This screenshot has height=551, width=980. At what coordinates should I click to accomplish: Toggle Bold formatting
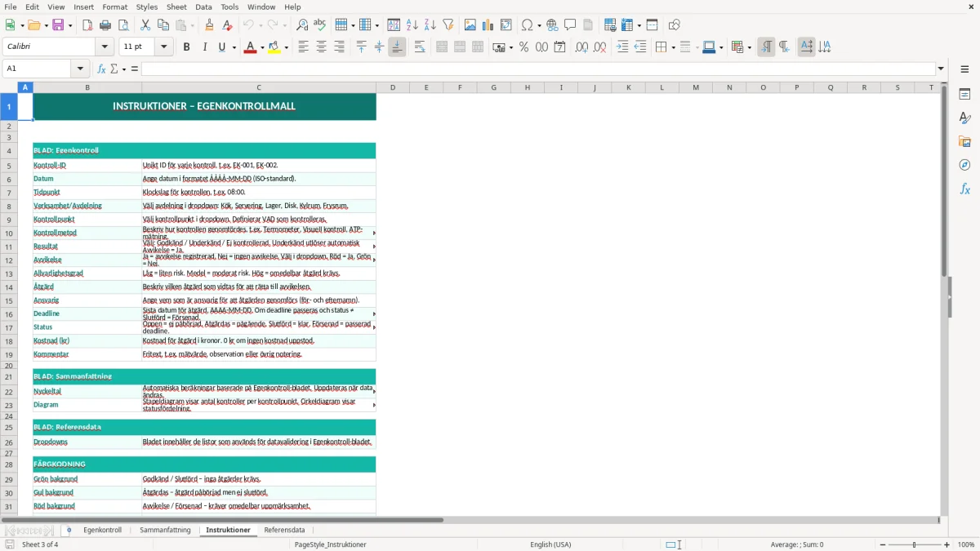tap(187, 47)
